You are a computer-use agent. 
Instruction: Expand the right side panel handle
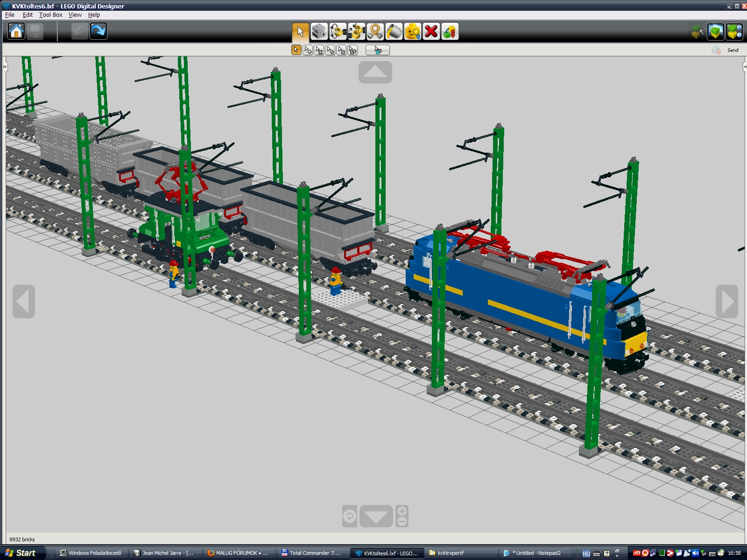click(744, 67)
